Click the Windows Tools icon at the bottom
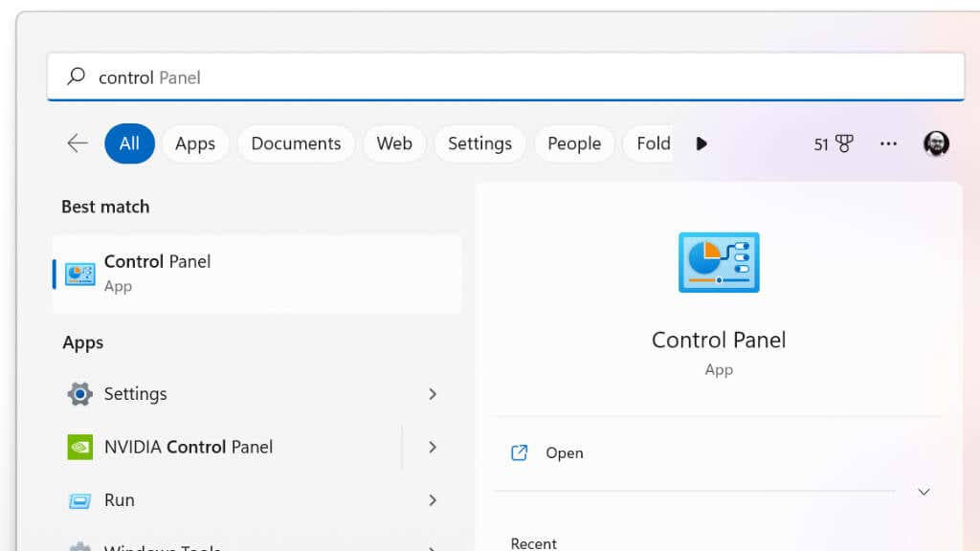The width and height of the screenshot is (980, 551). (79, 545)
